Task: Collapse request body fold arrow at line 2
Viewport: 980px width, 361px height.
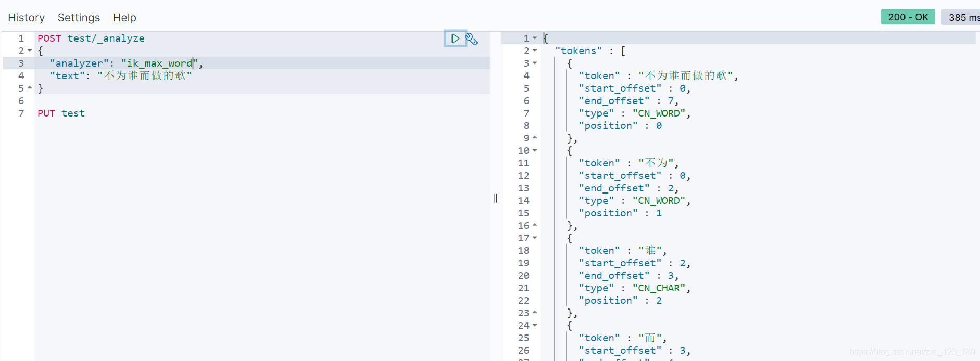Action: pyautogui.click(x=30, y=51)
